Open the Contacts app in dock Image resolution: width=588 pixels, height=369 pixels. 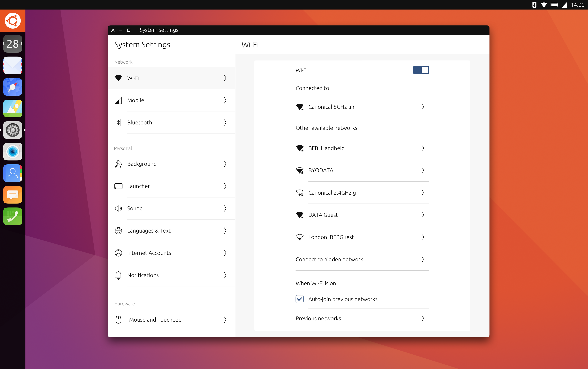[13, 173]
